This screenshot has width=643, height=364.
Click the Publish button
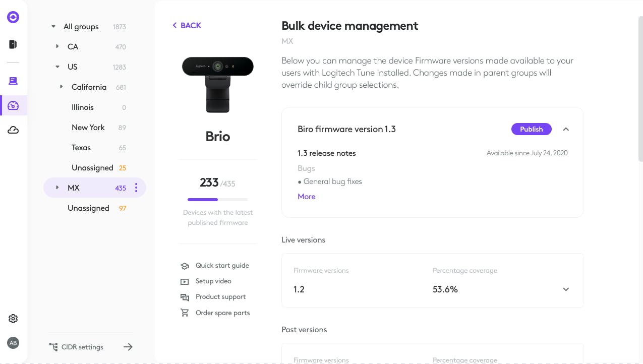coord(531,129)
